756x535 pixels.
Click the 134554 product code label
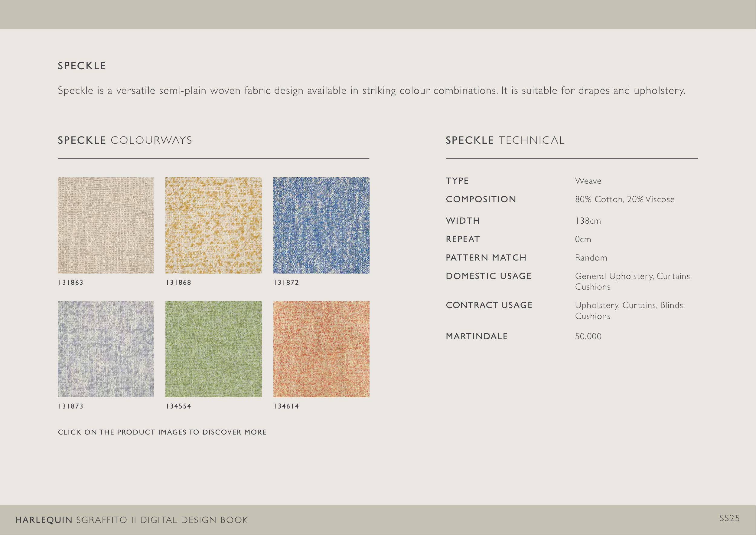tap(178, 406)
